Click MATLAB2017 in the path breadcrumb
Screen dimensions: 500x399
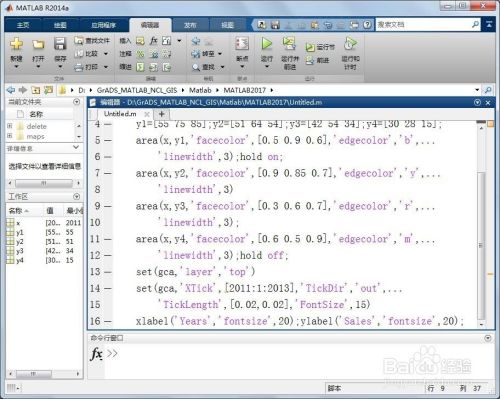point(245,90)
